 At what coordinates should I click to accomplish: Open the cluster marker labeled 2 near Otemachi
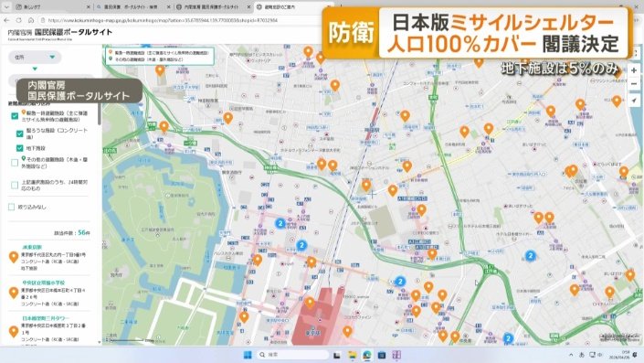tap(280, 223)
